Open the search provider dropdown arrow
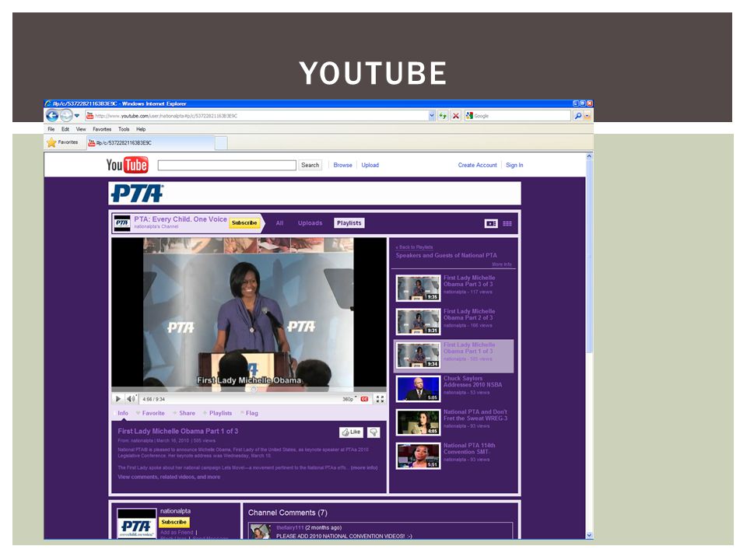The width and height of the screenshot is (747, 560). click(587, 116)
